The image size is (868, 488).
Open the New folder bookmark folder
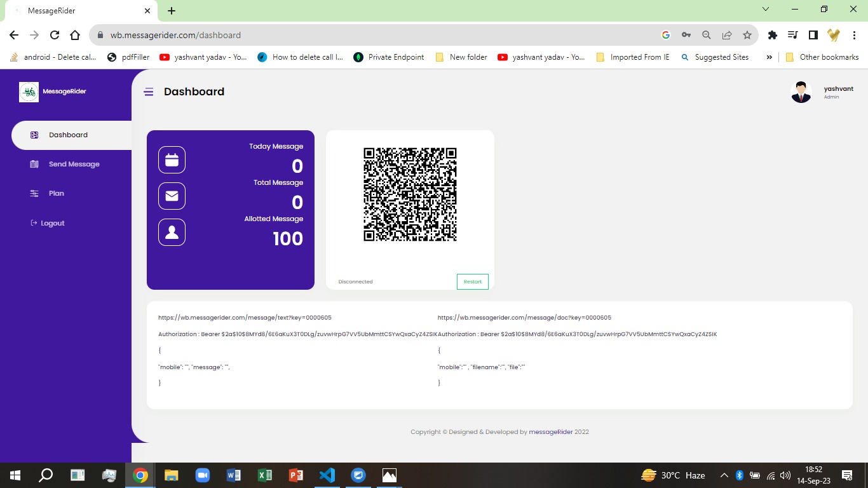pyautogui.click(x=461, y=57)
